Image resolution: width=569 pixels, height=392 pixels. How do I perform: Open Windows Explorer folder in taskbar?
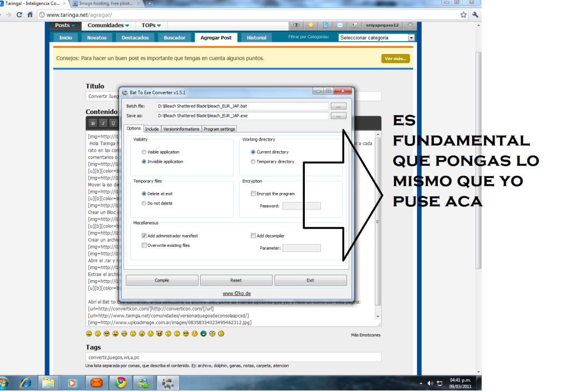[x=48, y=383]
